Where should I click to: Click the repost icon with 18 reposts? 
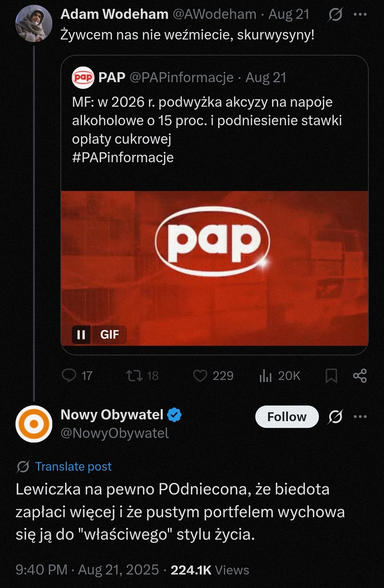click(135, 376)
